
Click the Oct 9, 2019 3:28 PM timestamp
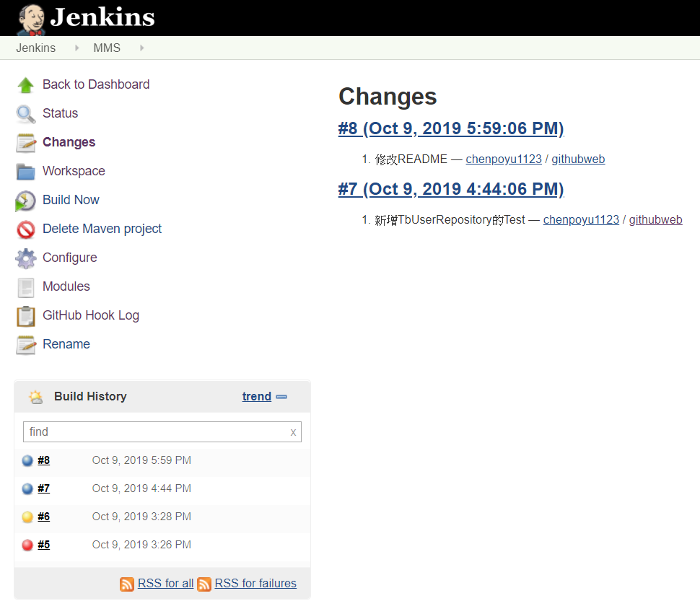(x=141, y=517)
